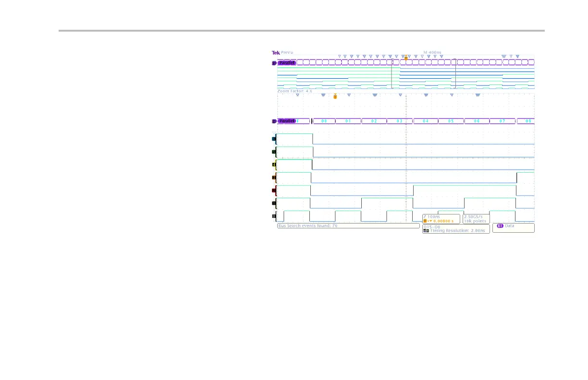This screenshot has height=380, width=588.
Task: Click digital channel 6 indicator
Action: [x=274, y=139]
